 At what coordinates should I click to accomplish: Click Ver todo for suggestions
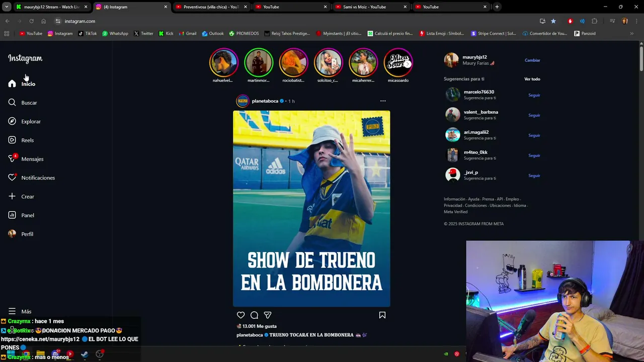pyautogui.click(x=532, y=79)
